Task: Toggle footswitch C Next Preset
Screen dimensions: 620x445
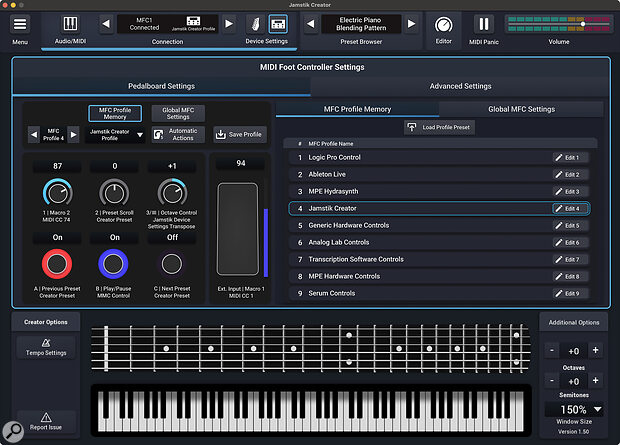Action: pyautogui.click(x=172, y=264)
